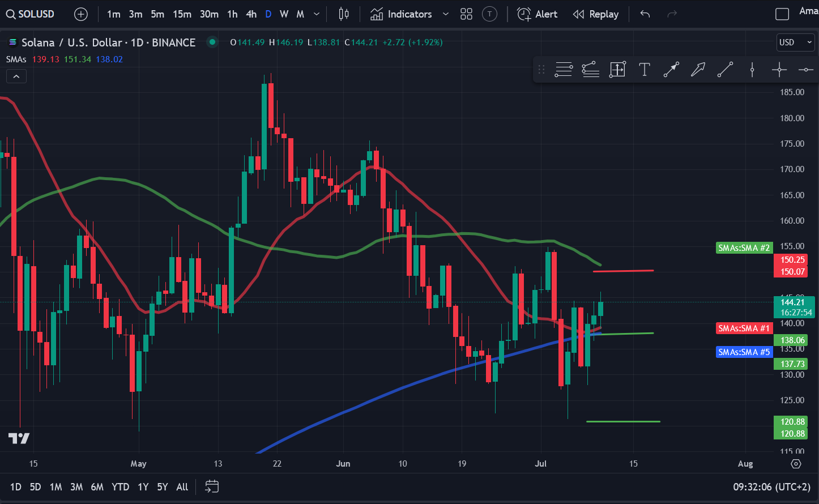Redo the last undone action
The image size is (819, 504).
pyautogui.click(x=672, y=14)
